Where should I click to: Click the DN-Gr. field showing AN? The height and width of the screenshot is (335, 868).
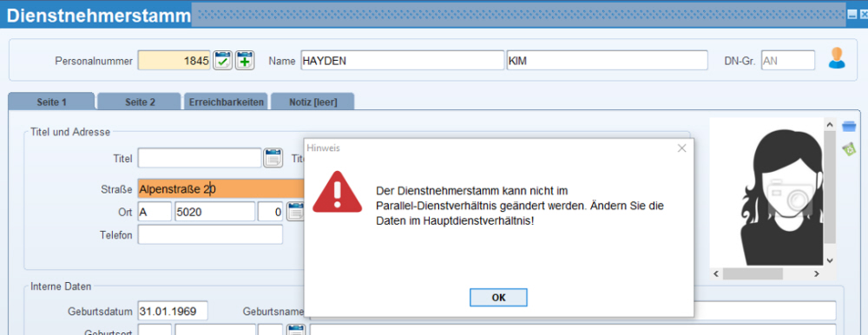(x=788, y=61)
